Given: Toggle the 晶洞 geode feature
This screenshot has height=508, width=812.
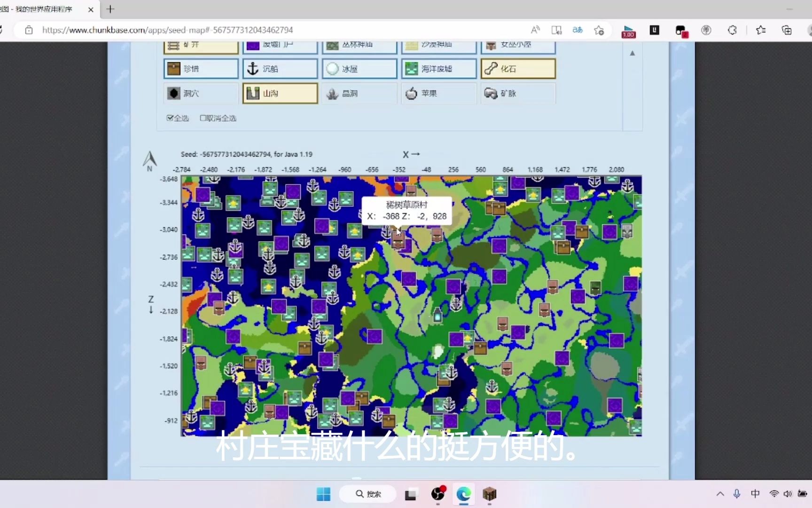Looking at the screenshot, I should [359, 93].
